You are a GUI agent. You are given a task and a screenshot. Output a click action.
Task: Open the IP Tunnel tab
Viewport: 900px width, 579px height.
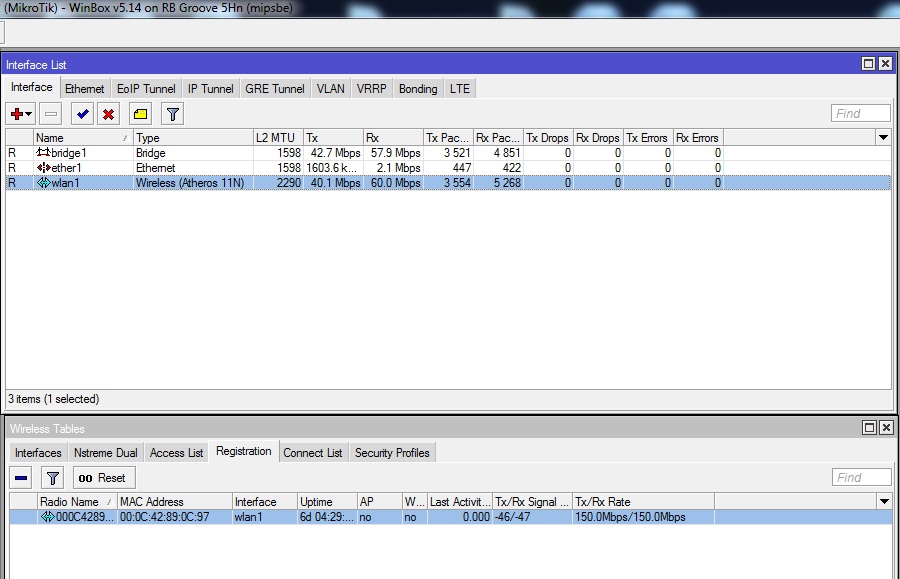(x=211, y=89)
